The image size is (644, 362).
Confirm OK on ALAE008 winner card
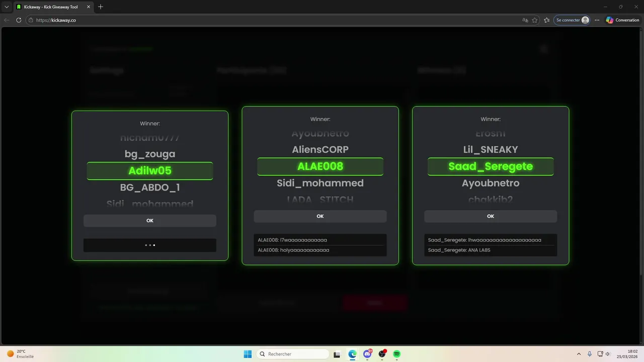320,216
